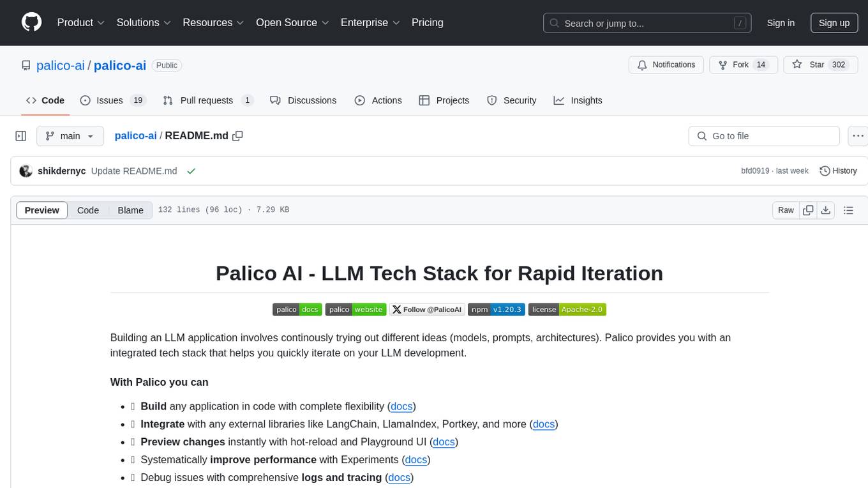
Task: Open the Discussions tab
Action: [303, 100]
